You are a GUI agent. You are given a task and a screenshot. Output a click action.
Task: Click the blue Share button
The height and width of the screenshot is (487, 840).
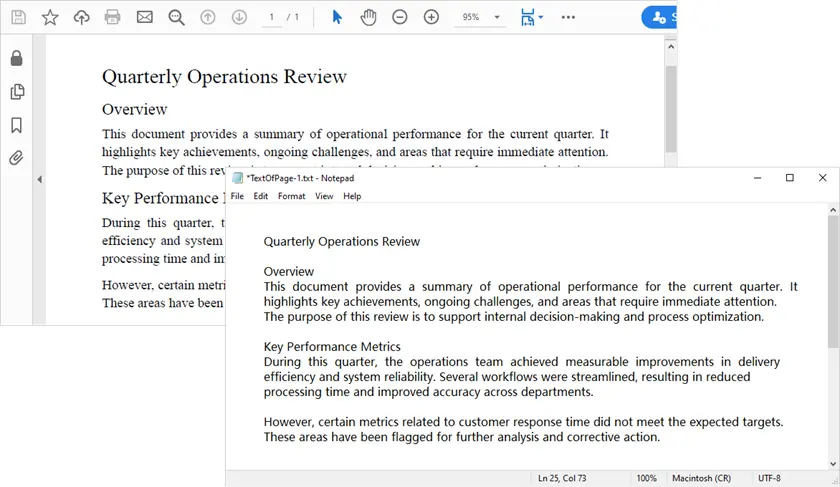pos(659,17)
